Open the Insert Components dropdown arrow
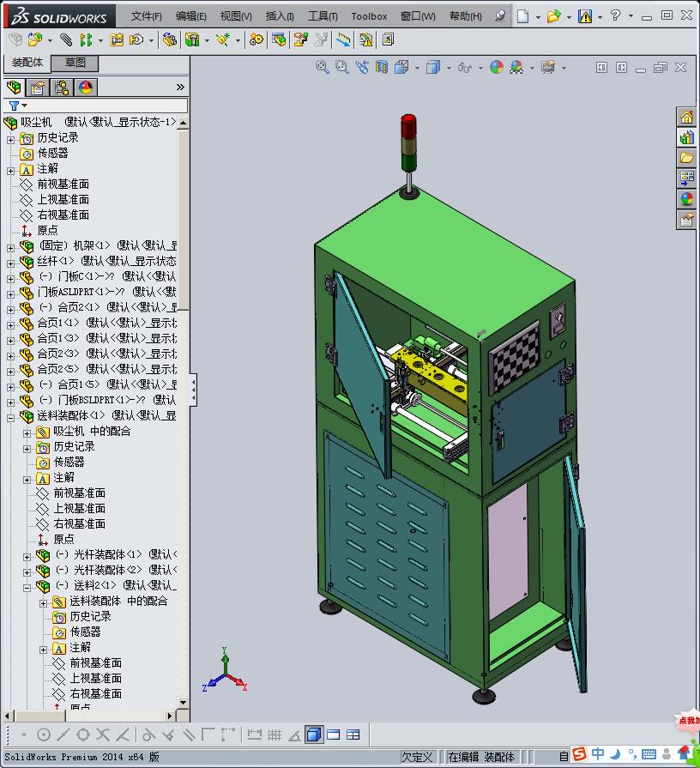 (x=50, y=40)
